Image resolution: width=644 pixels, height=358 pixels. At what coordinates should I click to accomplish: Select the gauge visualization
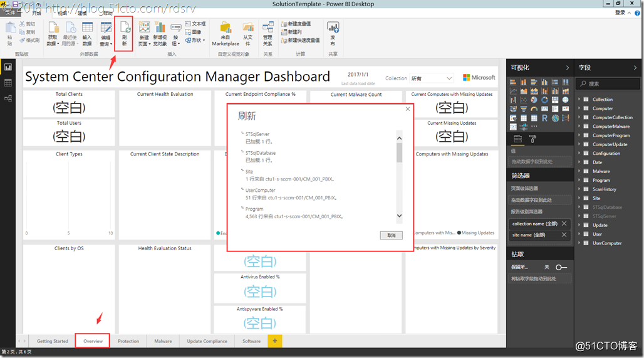[x=534, y=109]
